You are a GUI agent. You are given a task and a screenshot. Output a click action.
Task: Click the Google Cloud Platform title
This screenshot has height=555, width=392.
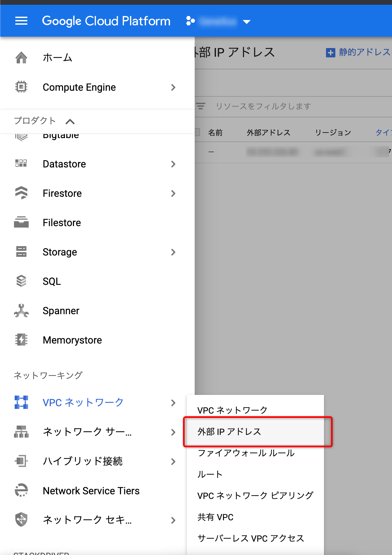coord(106,21)
